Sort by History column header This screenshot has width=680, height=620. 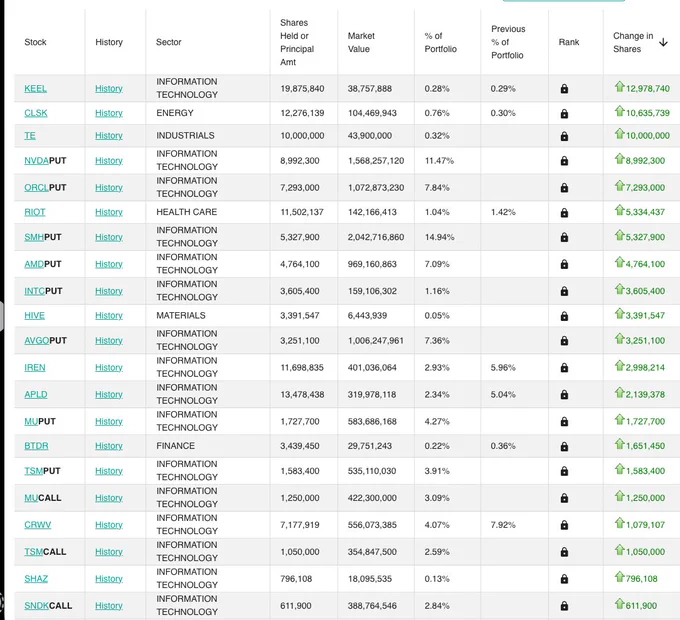109,42
